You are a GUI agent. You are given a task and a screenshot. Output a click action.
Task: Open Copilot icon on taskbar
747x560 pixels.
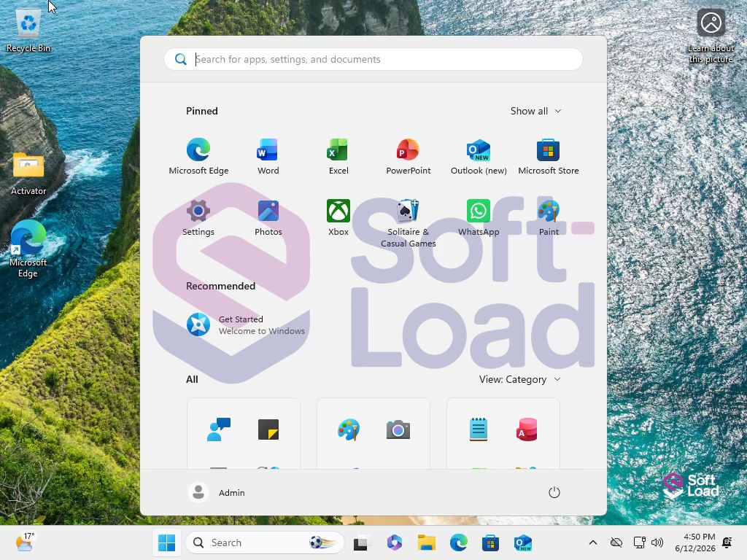(x=395, y=542)
